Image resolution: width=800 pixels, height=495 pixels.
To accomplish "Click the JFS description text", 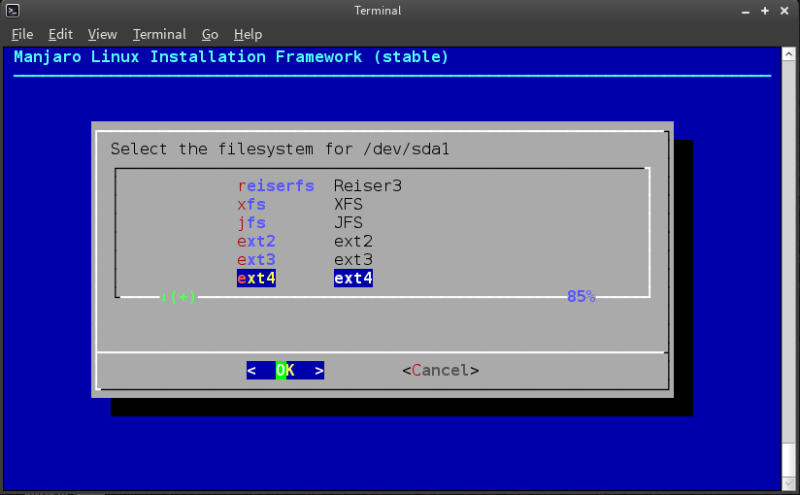I will pyautogui.click(x=348, y=222).
